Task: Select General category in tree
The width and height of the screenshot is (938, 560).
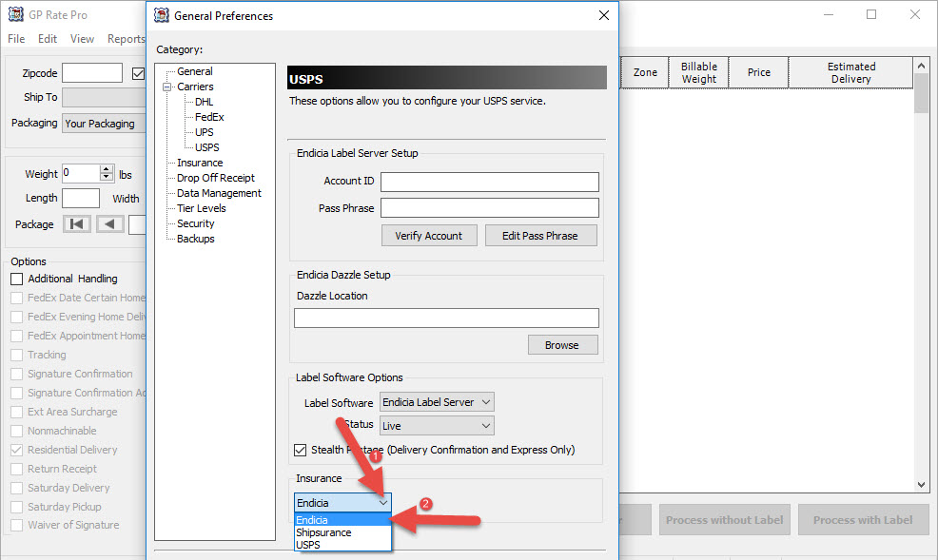Action: point(194,71)
